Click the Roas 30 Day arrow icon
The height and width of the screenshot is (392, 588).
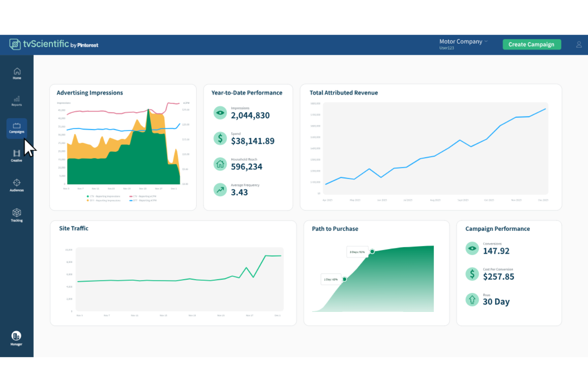click(x=472, y=299)
